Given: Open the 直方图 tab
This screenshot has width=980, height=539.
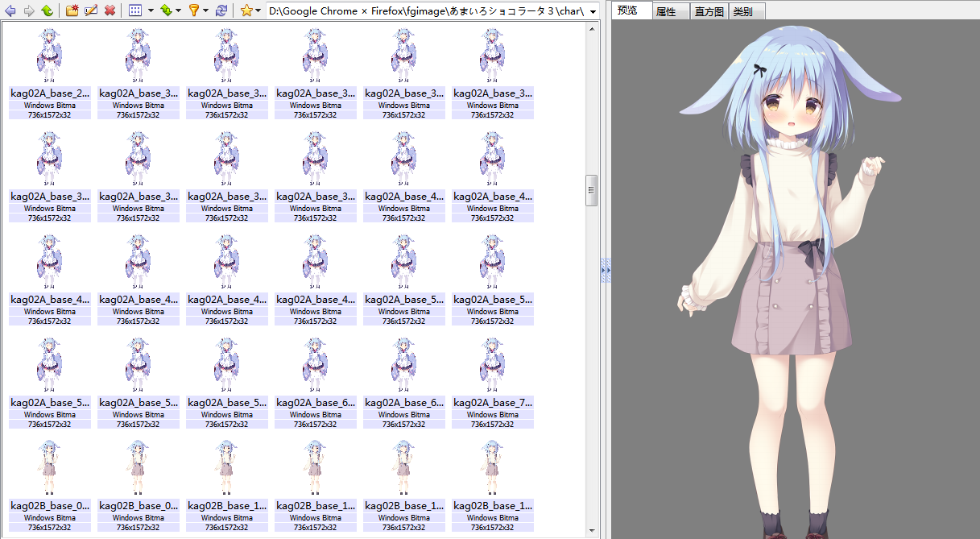Looking at the screenshot, I should click(709, 12).
